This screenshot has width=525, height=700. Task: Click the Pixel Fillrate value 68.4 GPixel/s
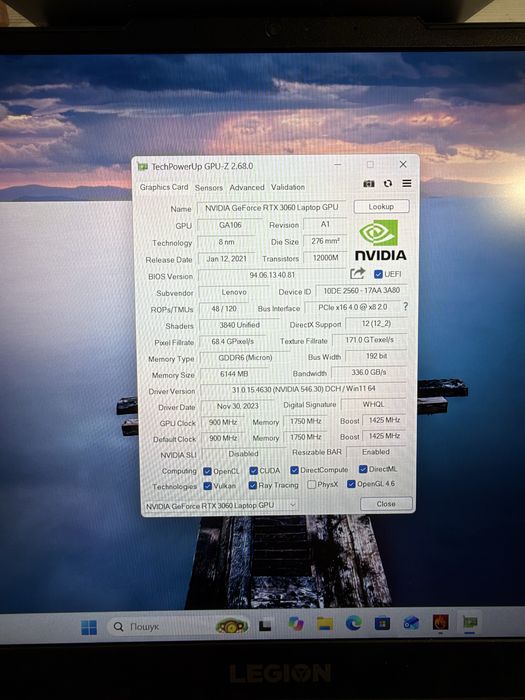click(233, 342)
